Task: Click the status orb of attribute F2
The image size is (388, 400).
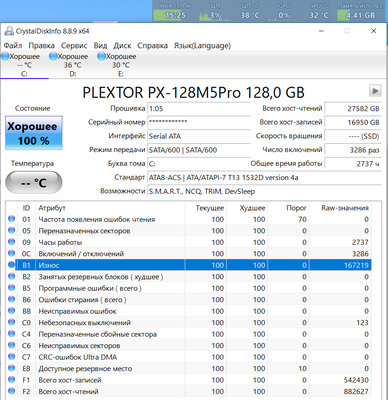Action: 12,391
